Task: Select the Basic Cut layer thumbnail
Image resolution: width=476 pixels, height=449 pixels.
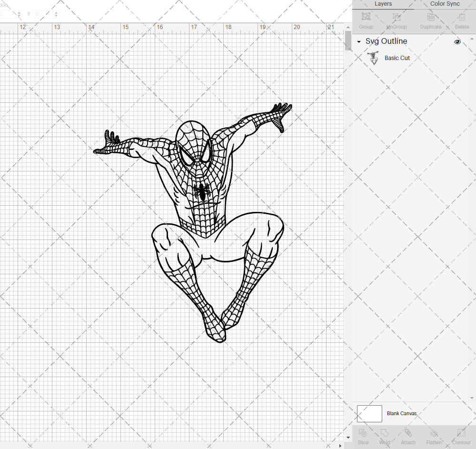Action: click(373, 58)
